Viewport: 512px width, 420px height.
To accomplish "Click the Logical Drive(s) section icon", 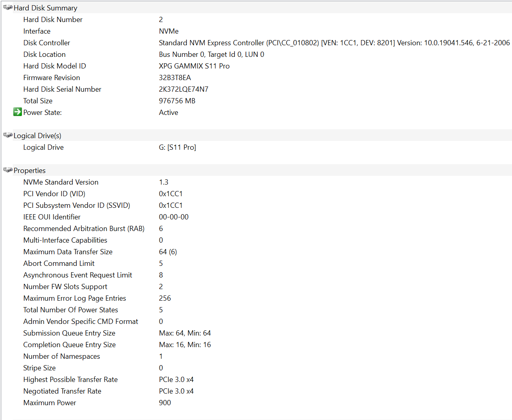I will tap(8, 135).
